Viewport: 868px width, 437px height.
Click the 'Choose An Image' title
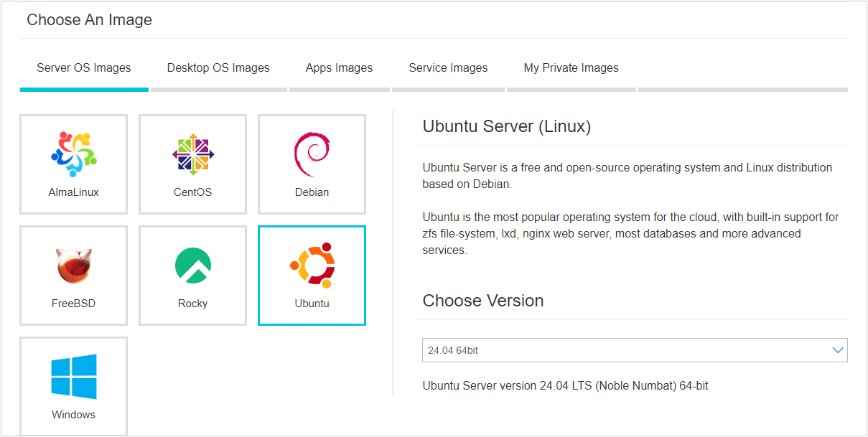(x=90, y=20)
